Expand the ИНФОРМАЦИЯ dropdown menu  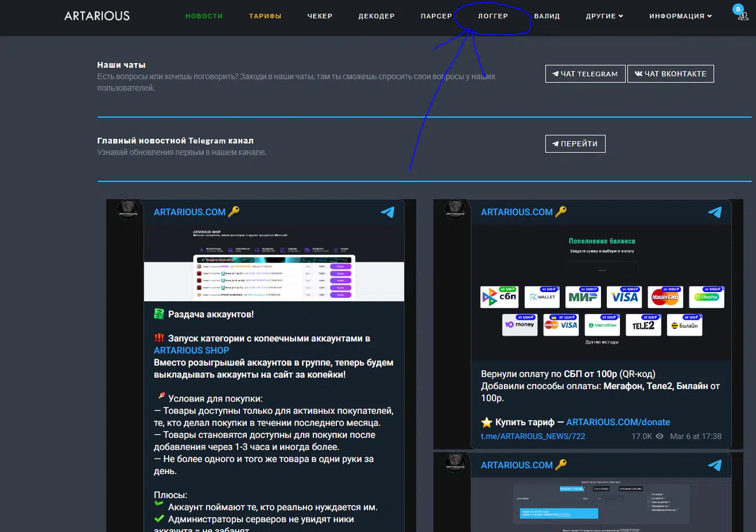681,16
